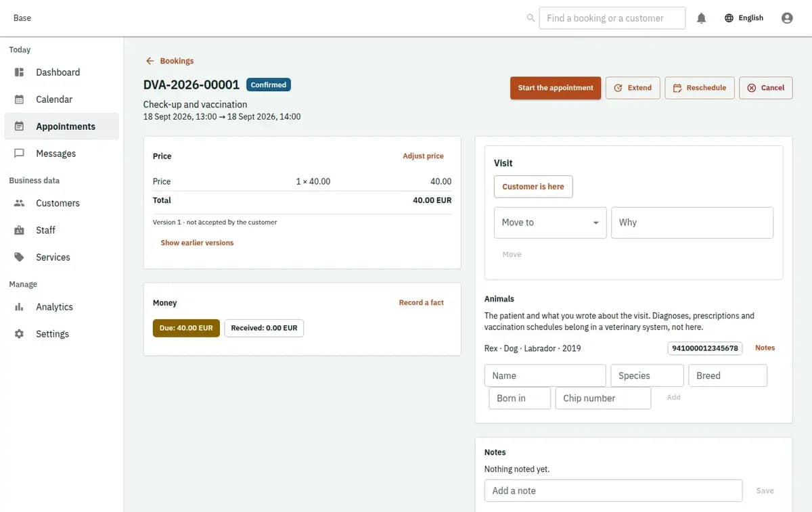
Task: Click the Extend clock icon
Action: coord(618,88)
